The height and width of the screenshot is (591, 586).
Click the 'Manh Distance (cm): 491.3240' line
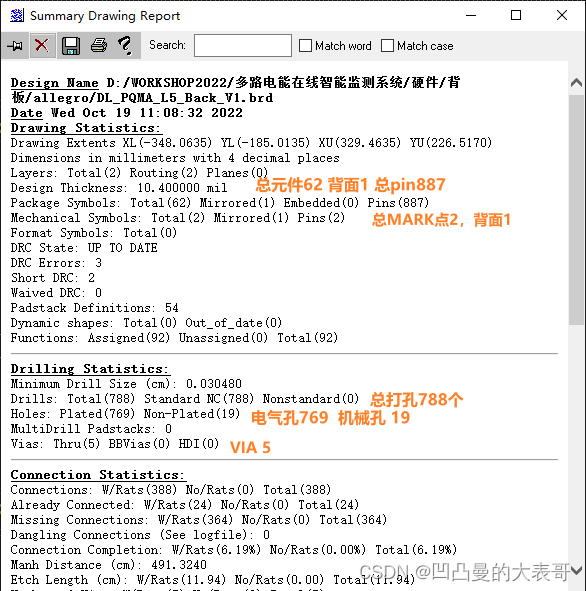tap(109, 565)
